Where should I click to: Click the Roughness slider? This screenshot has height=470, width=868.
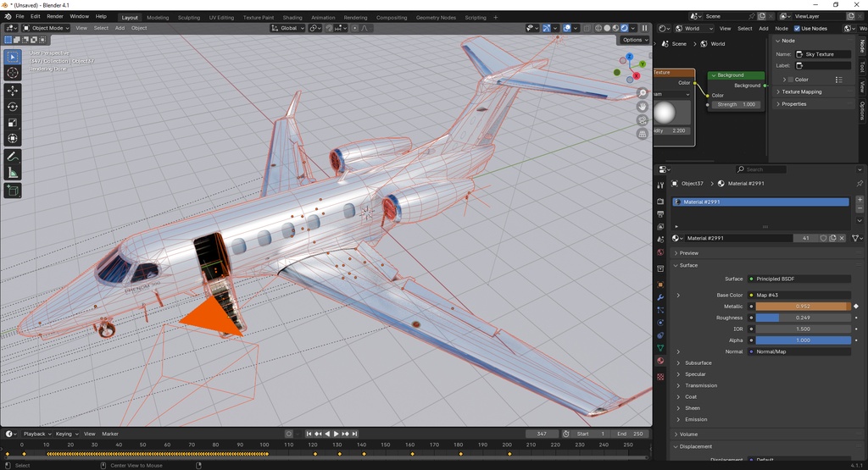pyautogui.click(x=802, y=318)
